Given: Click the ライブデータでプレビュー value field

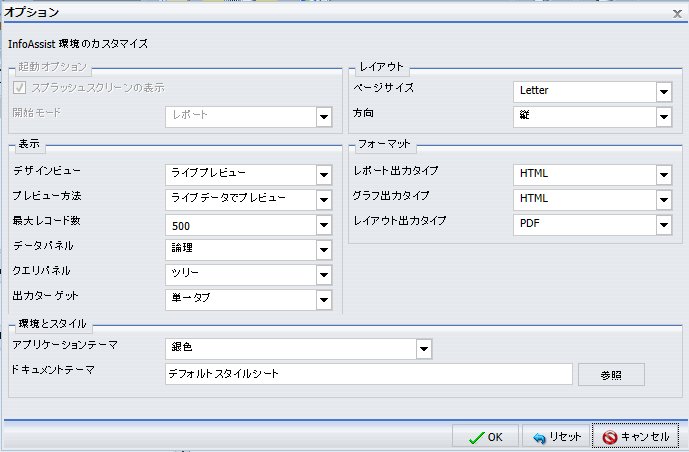Looking at the screenshot, I should pos(241,200).
